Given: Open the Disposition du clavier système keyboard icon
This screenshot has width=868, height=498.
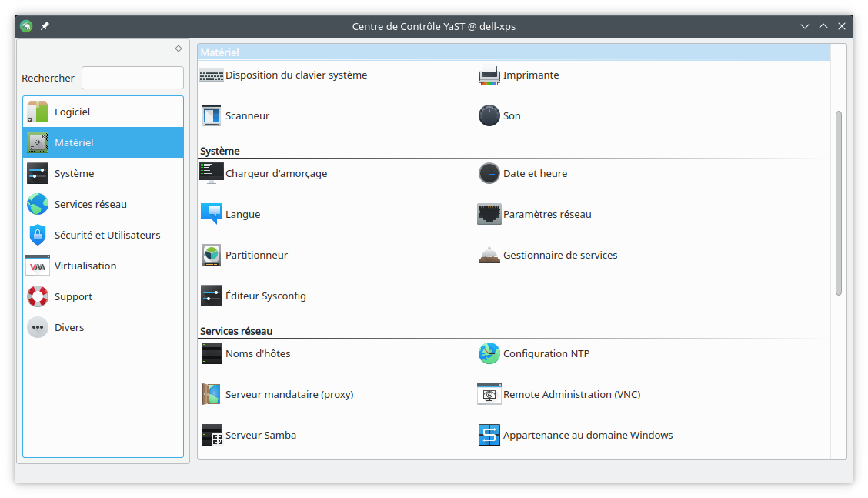Looking at the screenshot, I should (212, 75).
